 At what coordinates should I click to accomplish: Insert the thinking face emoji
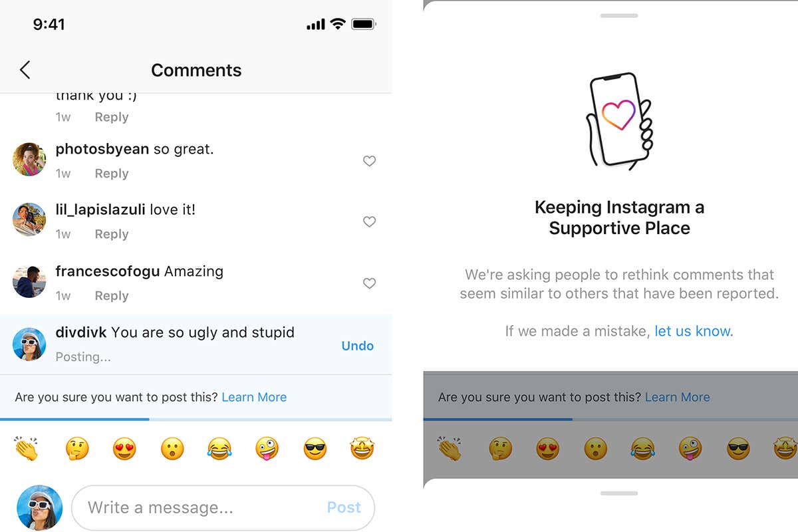76,450
